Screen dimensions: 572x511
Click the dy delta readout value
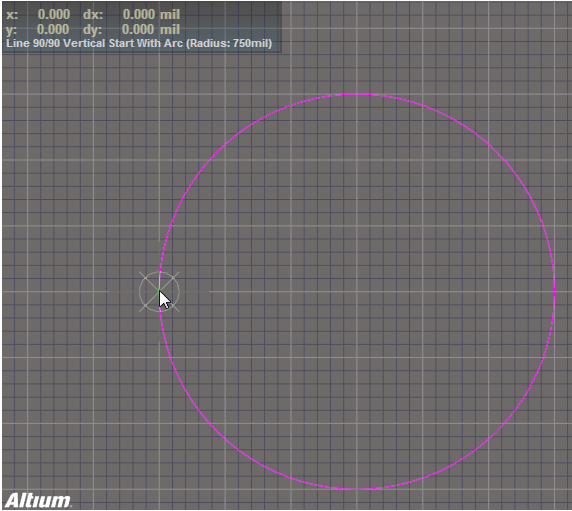(138, 29)
